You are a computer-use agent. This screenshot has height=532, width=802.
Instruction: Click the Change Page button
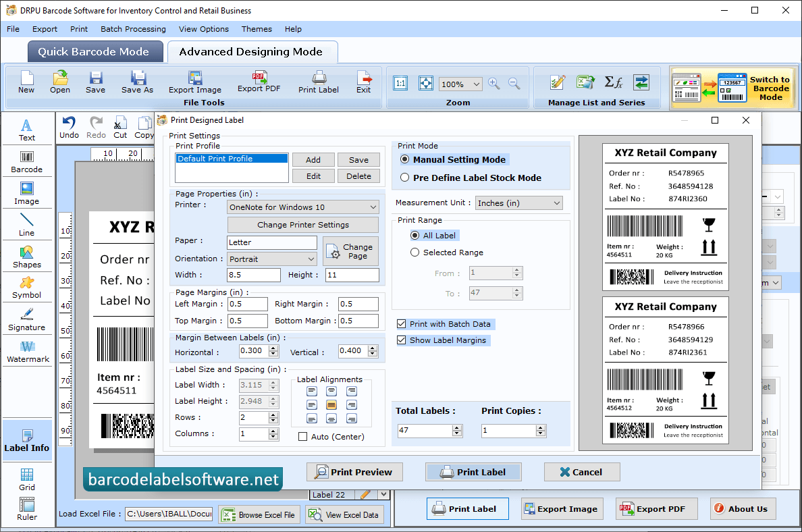click(x=351, y=250)
